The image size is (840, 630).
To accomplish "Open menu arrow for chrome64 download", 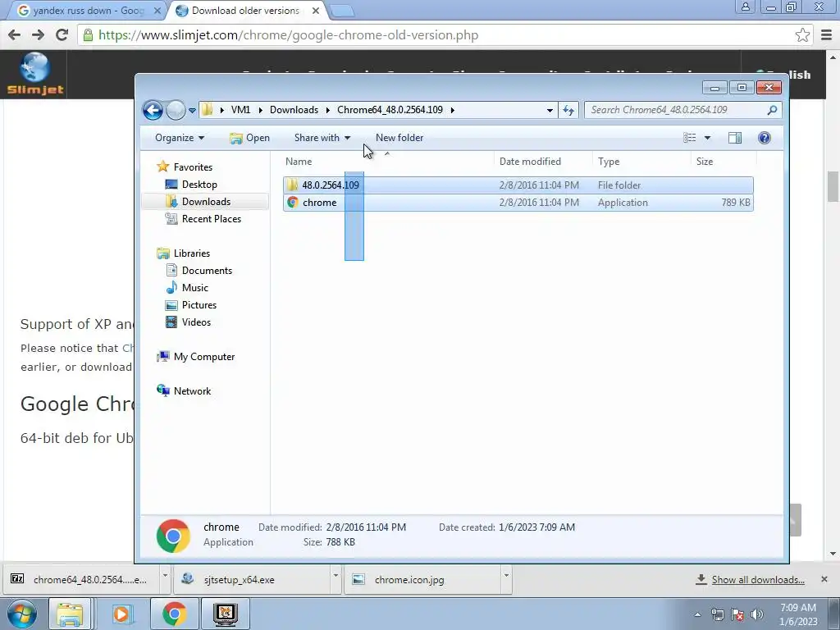I will (165, 576).
